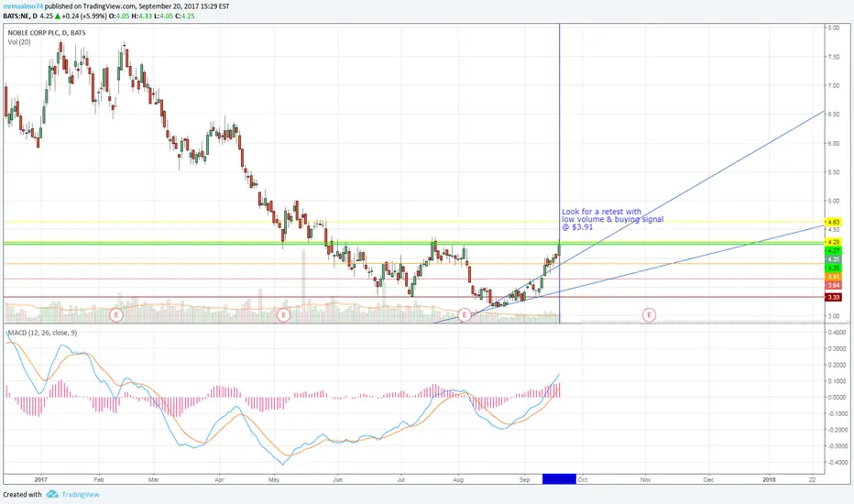This screenshot has height=504, width=854.
Task: Click the yellow 4.29 price label
Action: [x=833, y=241]
